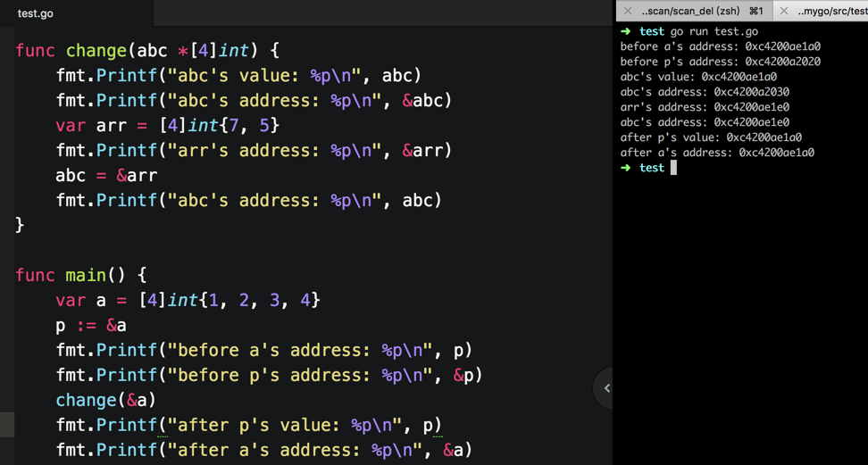Place cursor on the "p := &a" line
Image resolution: width=868 pixels, height=465 pixels.
91,325
